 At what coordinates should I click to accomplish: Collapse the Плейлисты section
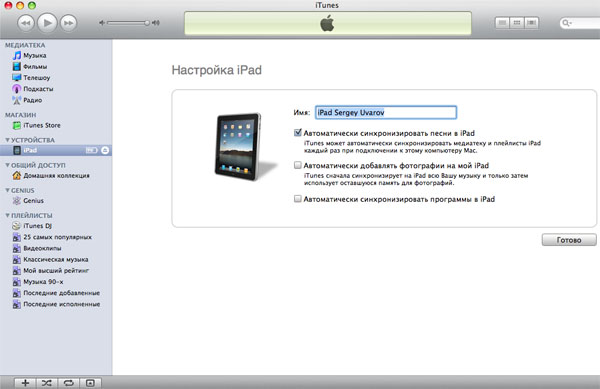7,215
